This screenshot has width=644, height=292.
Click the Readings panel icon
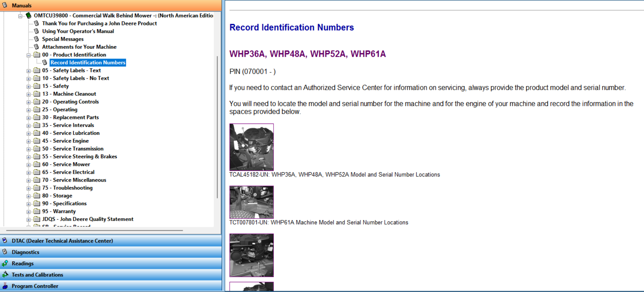tap(5, 263)
